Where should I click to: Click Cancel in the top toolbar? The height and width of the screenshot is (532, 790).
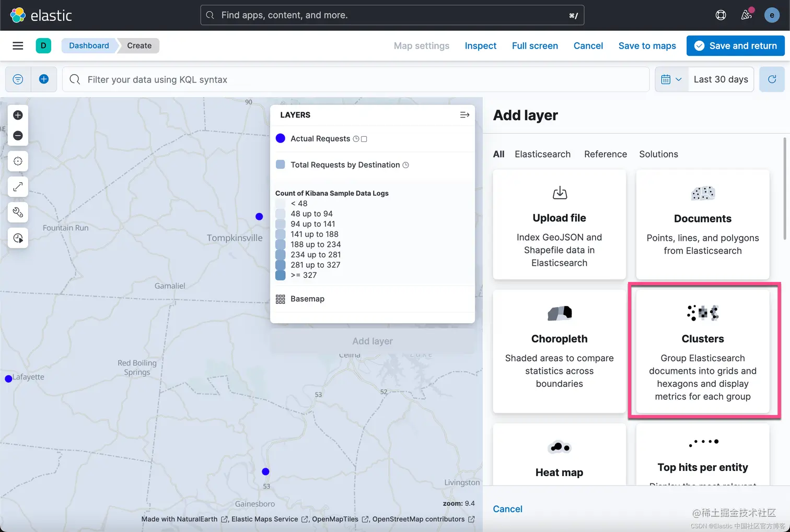click(588, 45)
